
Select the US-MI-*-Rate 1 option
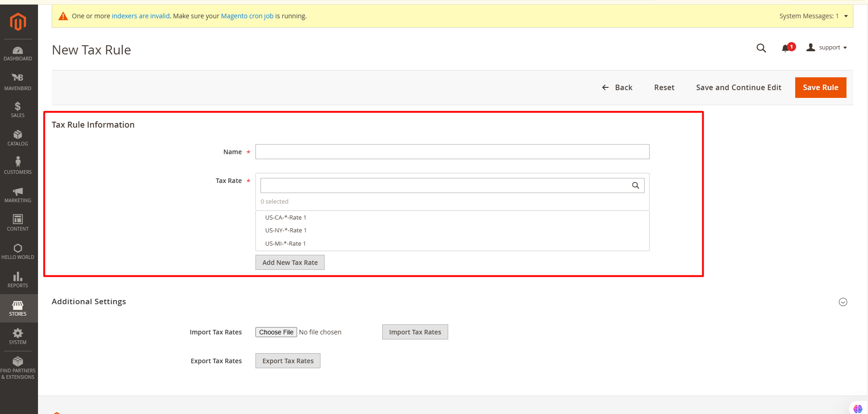coord(452,243)
